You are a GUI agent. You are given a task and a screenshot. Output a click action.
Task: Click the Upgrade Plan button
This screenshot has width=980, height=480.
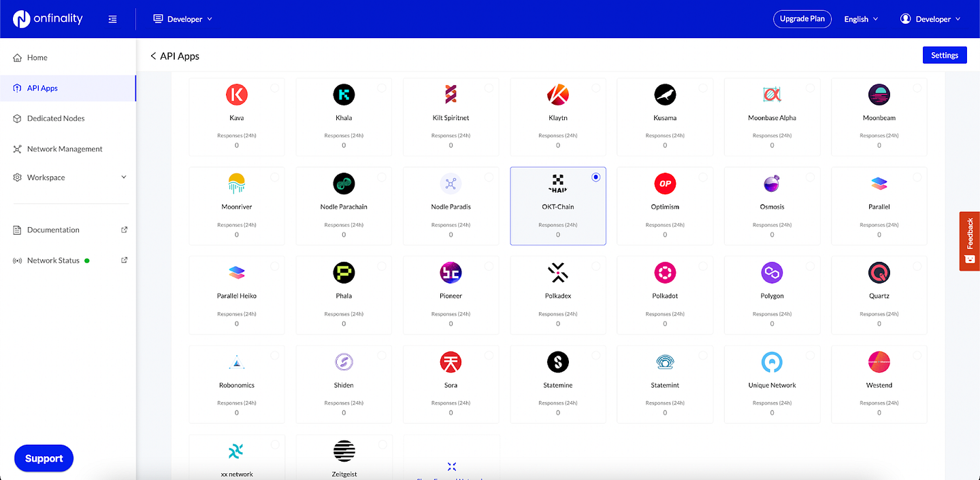tap(802, 19)
